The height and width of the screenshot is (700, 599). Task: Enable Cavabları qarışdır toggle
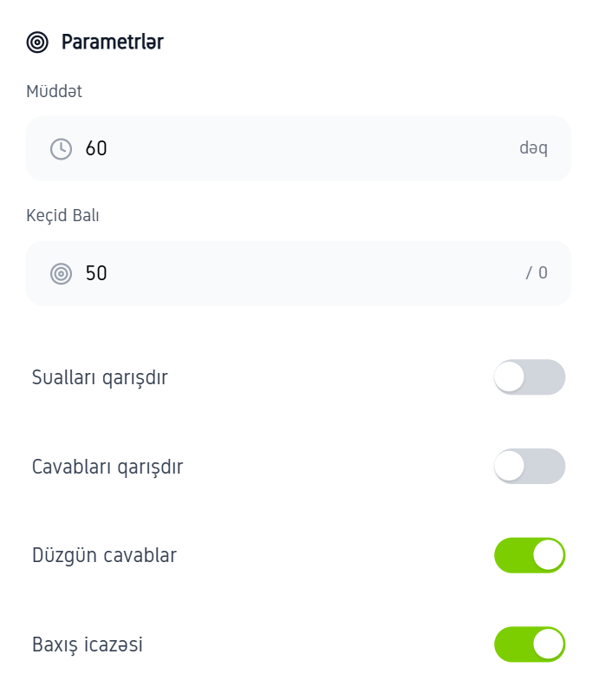[x=529, y=466]
